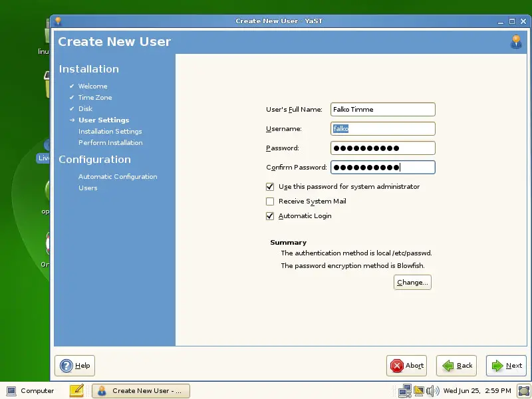The height and width of the screenshot is (399, 532).
Task: Enable the Receive System Mail checkbox
Action: [270, 201]
